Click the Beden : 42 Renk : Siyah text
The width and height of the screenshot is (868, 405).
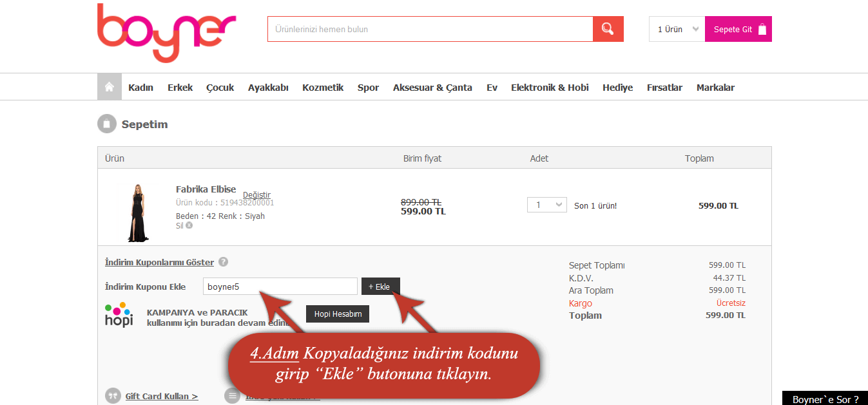(220, 216)
